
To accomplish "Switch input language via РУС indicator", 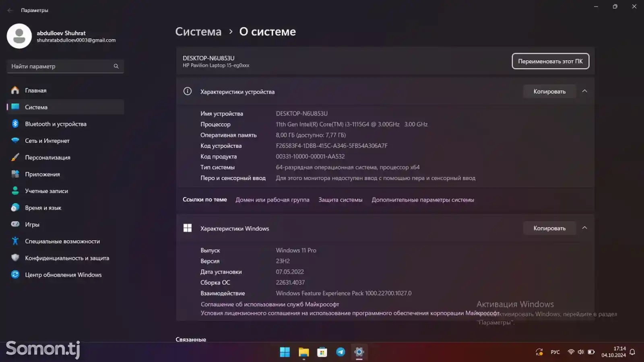I will [x=555, y=352].
